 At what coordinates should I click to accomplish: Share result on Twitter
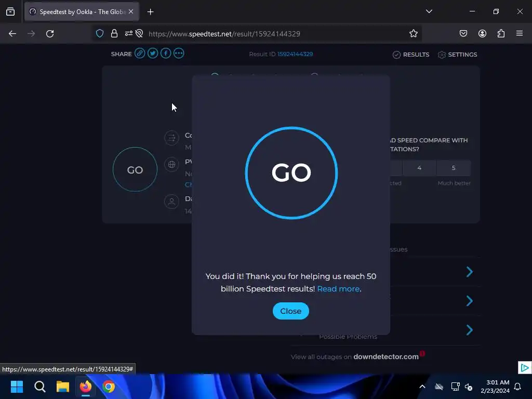pos(153,54)
